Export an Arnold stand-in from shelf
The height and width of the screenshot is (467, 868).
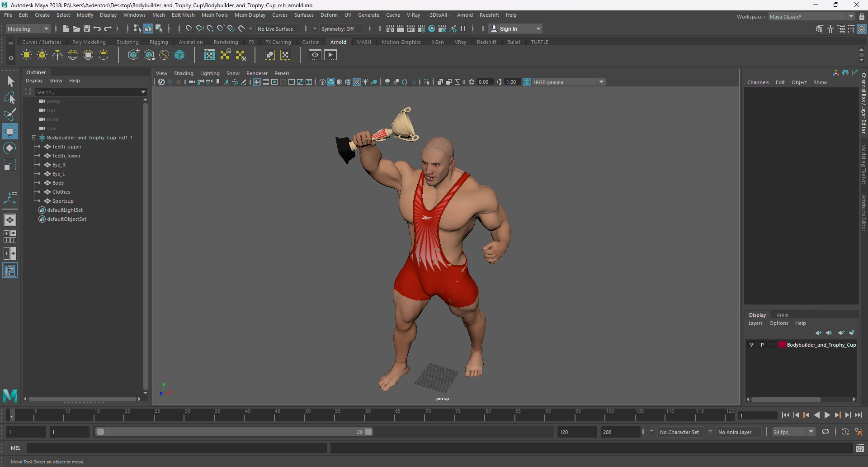(149, 55)
